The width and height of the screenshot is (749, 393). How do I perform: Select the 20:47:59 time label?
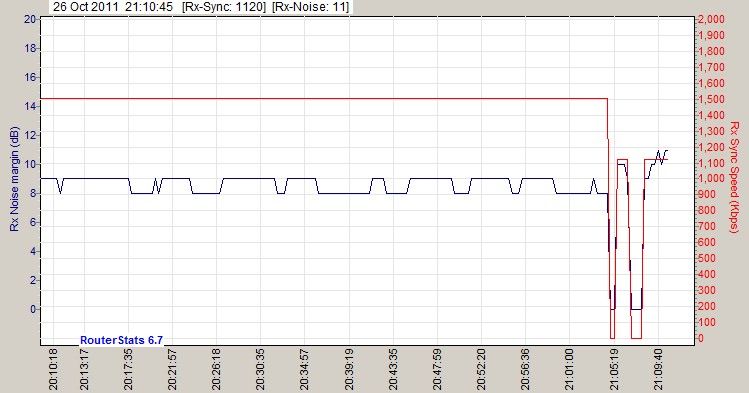coord(437,369)
